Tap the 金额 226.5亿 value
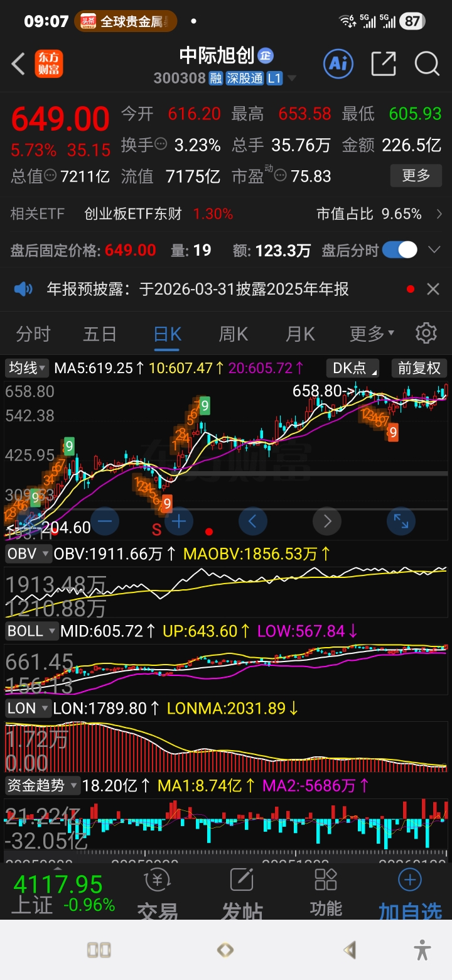Screen dimensions: 452x980 392,145
